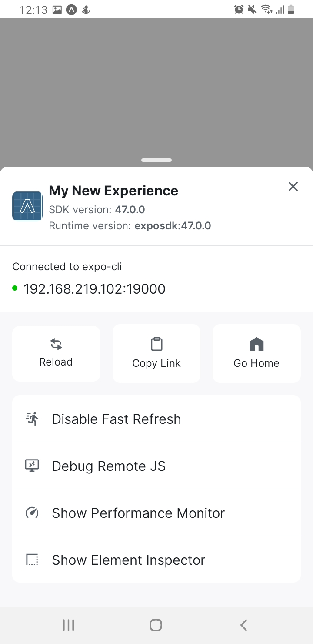Select Disable Fast Refresh option
Screen dimensions: 313x644
tap(156, 419)
